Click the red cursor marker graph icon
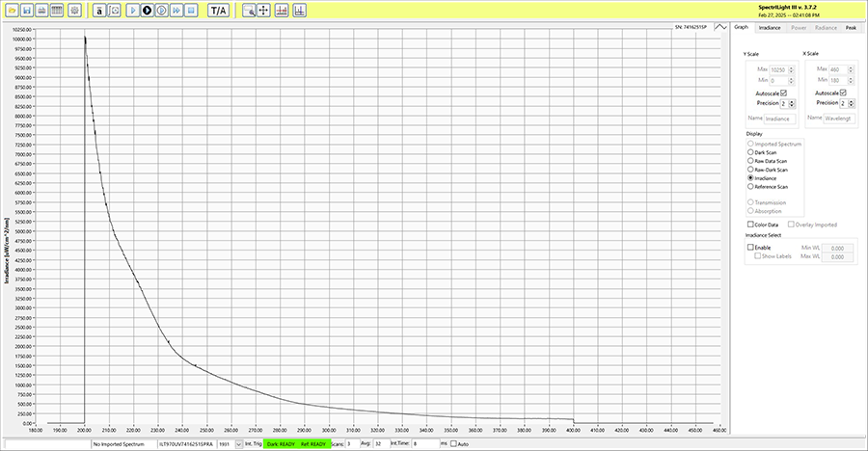 point(282,11)
